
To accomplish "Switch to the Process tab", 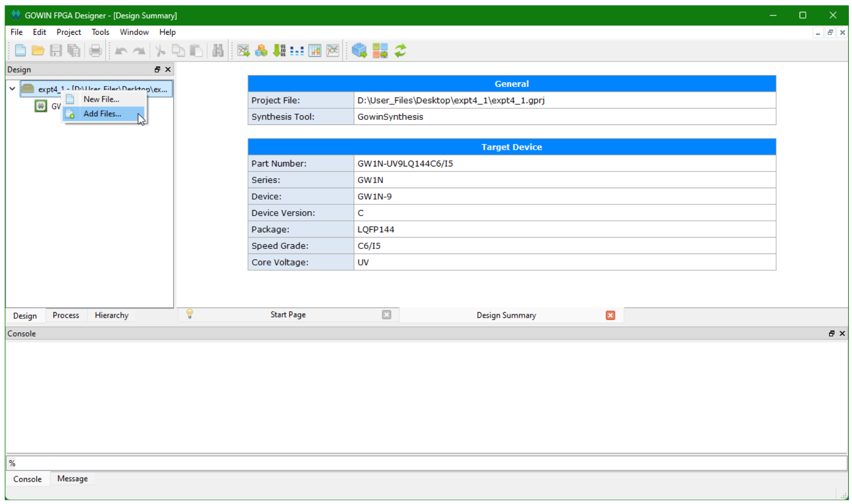I will (x=66, y=315).
